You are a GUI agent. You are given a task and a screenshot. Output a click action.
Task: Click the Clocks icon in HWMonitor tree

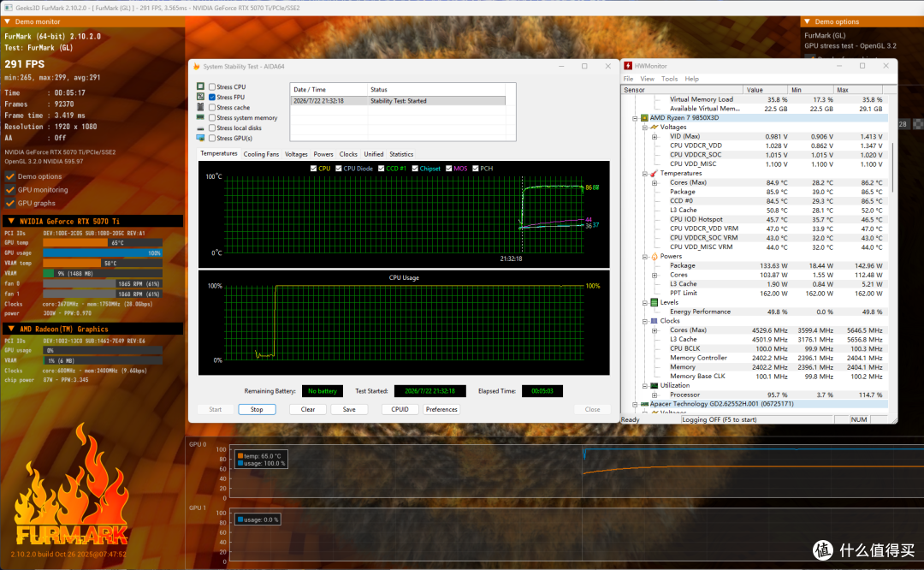(654, 321)
